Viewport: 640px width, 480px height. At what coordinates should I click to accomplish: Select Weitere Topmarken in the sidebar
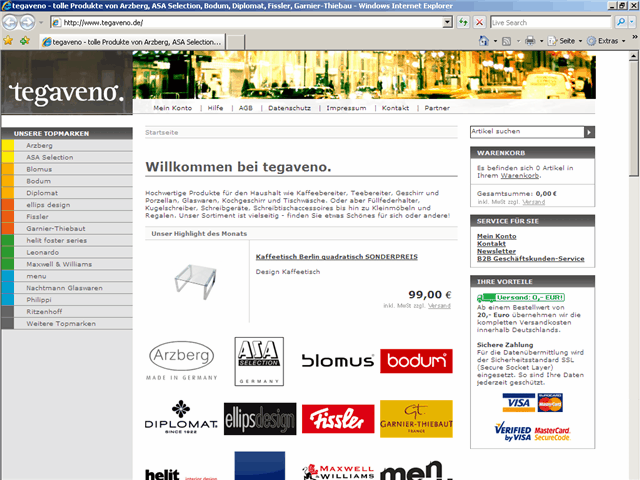[x=67, y=323]
